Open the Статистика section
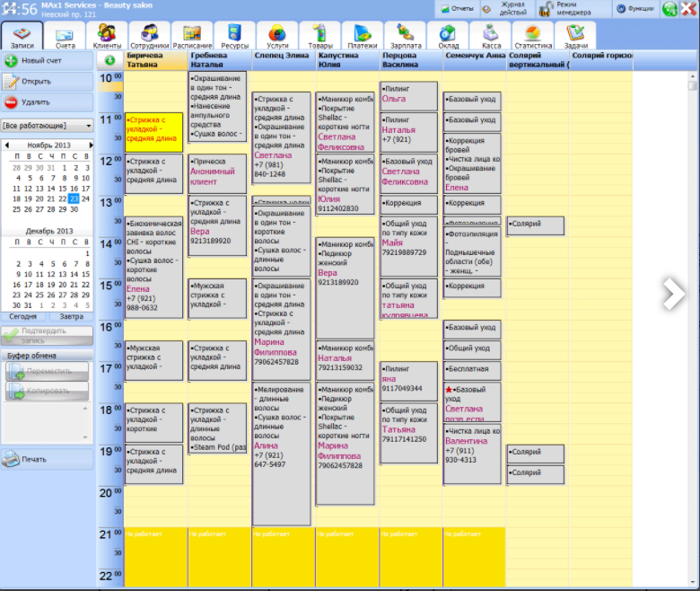The width and height of the screenshot is (700, 591). (x=533, y=35)
